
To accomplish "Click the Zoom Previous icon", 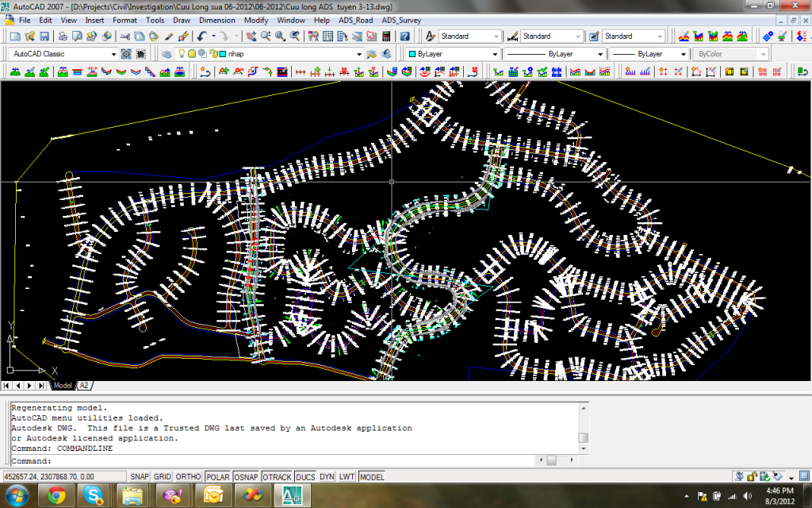I will click(x=295, y=37).
